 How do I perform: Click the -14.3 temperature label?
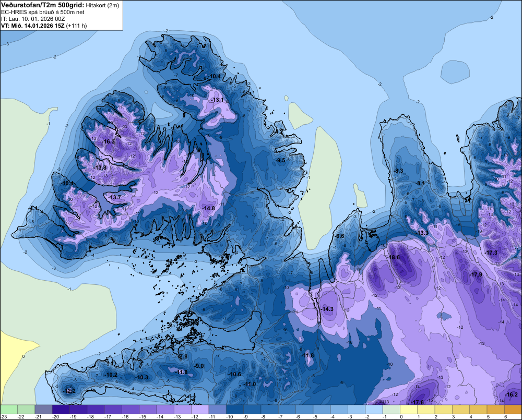click(327, 309)
